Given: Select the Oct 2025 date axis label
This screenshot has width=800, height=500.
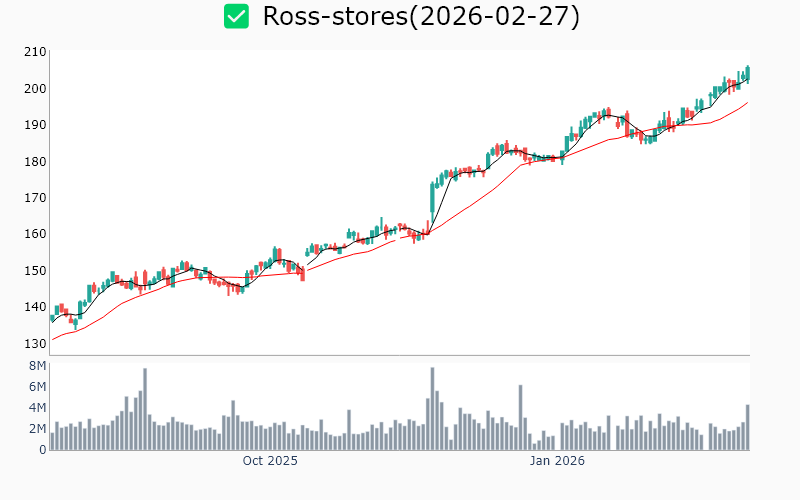Looking at the screenshot, I should pyautogui.click(x=270, y=461).
